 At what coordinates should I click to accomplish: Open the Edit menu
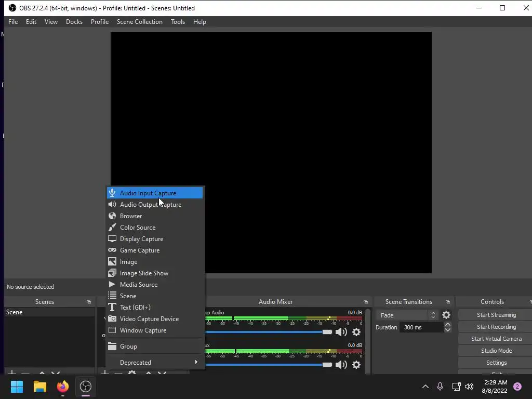pos(31,22)
